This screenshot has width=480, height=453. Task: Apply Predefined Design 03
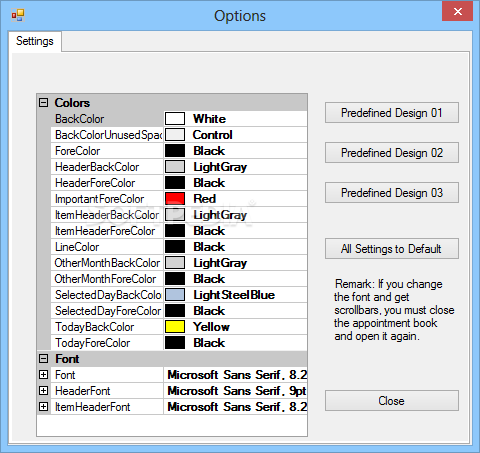tap(392, 193)
